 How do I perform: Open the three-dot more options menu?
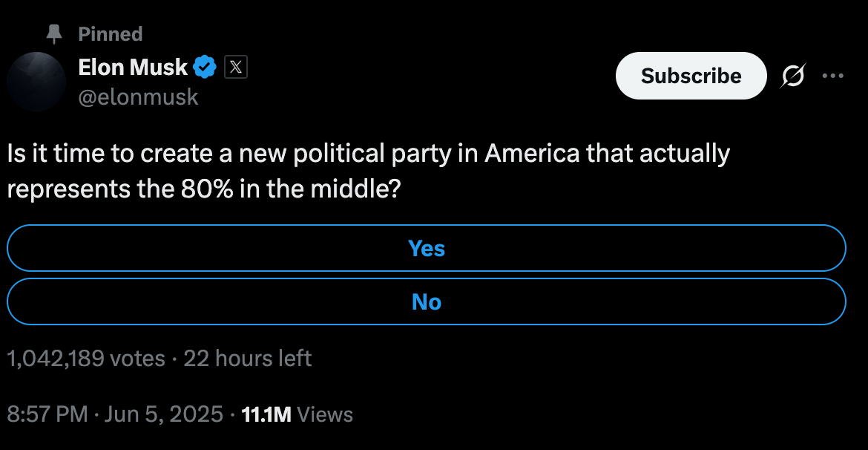point(833,76)
